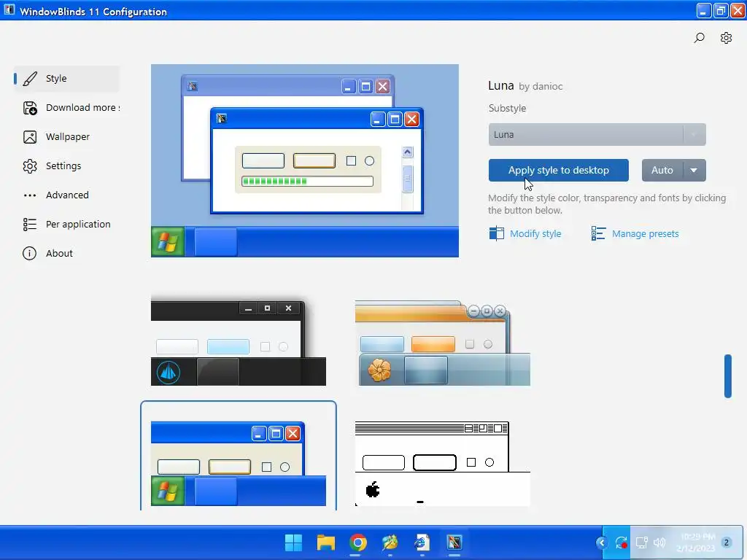This screenshot has height=560, width=747.
Task: Click the Settings gear icon in sidebar
Action: coord(29,166)
